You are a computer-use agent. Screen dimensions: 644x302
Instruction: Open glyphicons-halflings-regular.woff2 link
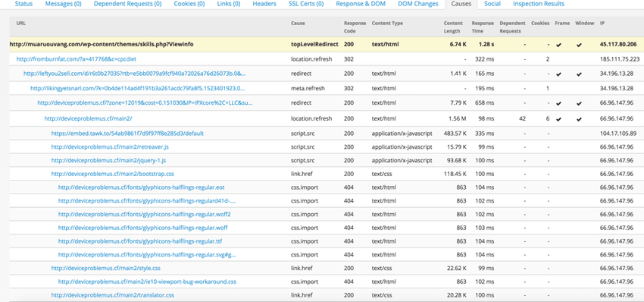point(145,215)
